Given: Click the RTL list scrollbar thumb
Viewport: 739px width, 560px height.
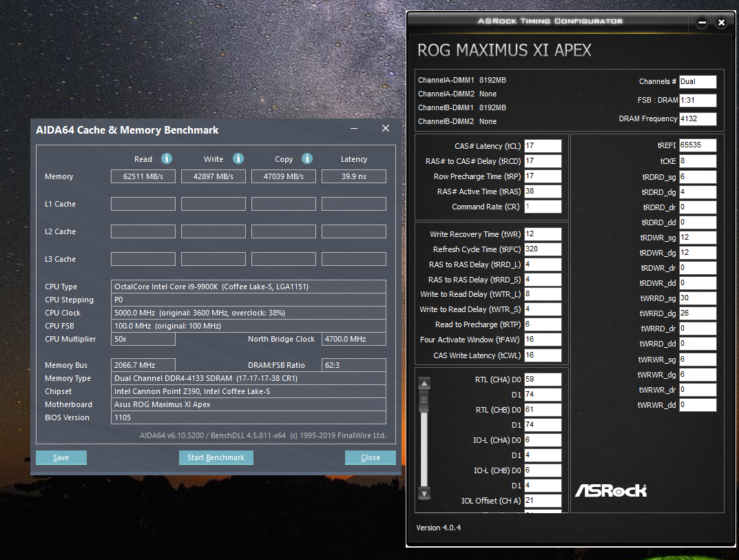Looking at the screenshot, I should pyautogui.click(x=424, y=401).
